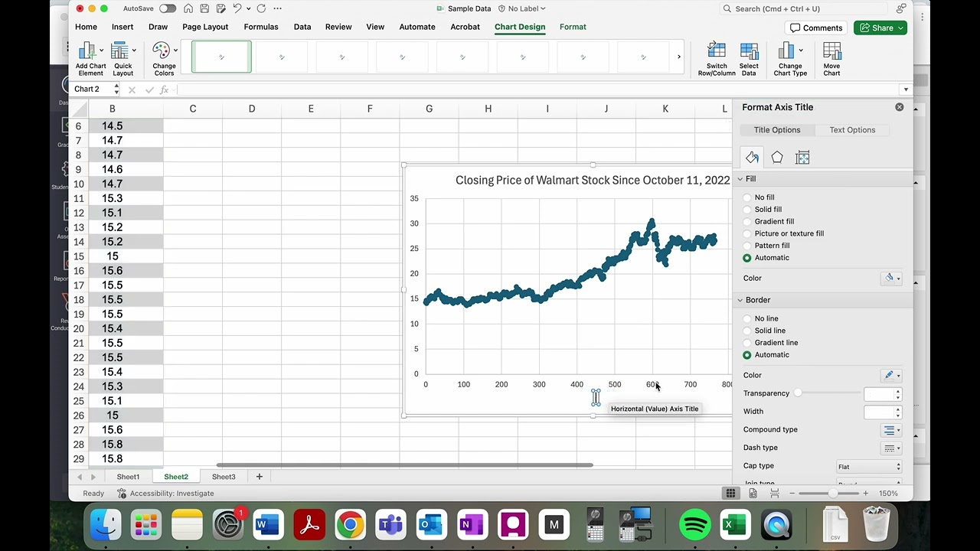The width and height of the screenshot is (980, 551).
Task: Switch to Normal view in status bar
Action: [731, 494]
